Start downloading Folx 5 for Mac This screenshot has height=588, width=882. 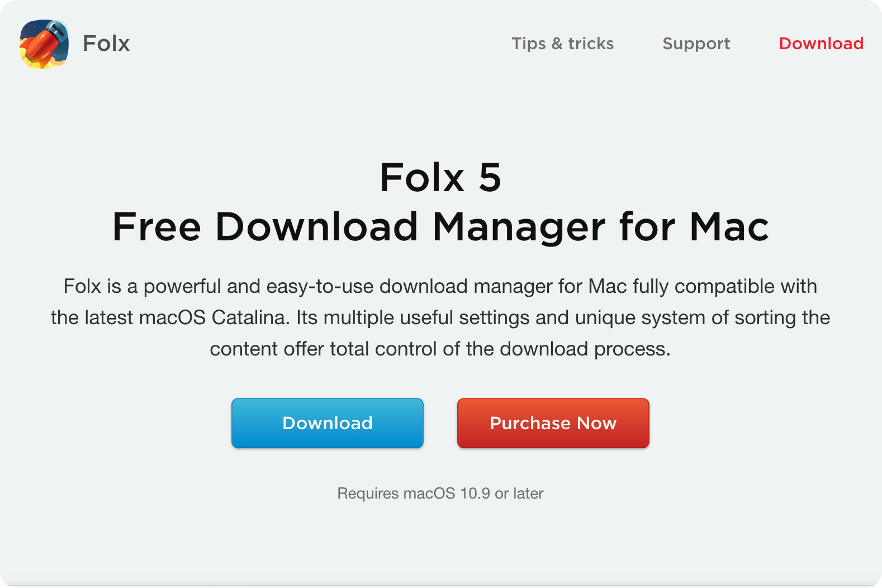pos(327,423)
